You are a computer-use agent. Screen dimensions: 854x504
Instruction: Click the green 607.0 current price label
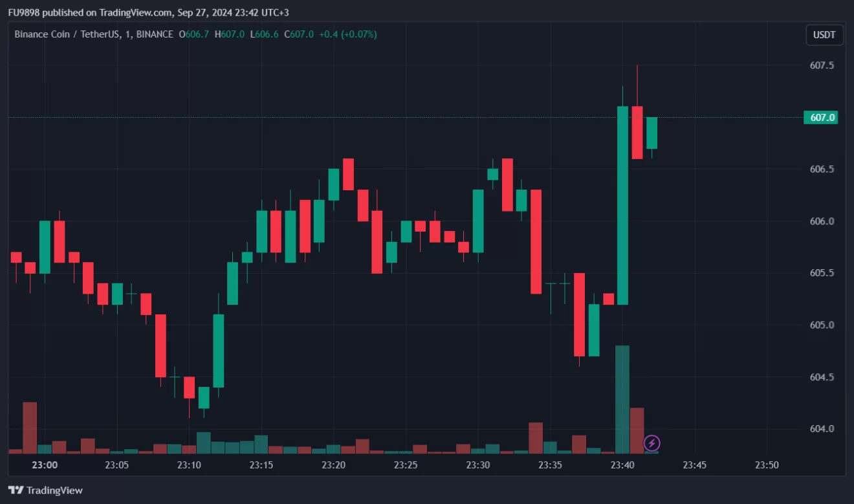(x=820, y=118)
